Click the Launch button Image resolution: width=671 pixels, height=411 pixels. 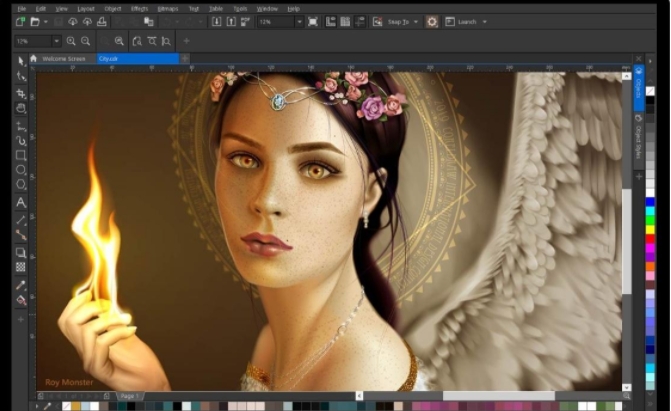[x=461, y=22]
